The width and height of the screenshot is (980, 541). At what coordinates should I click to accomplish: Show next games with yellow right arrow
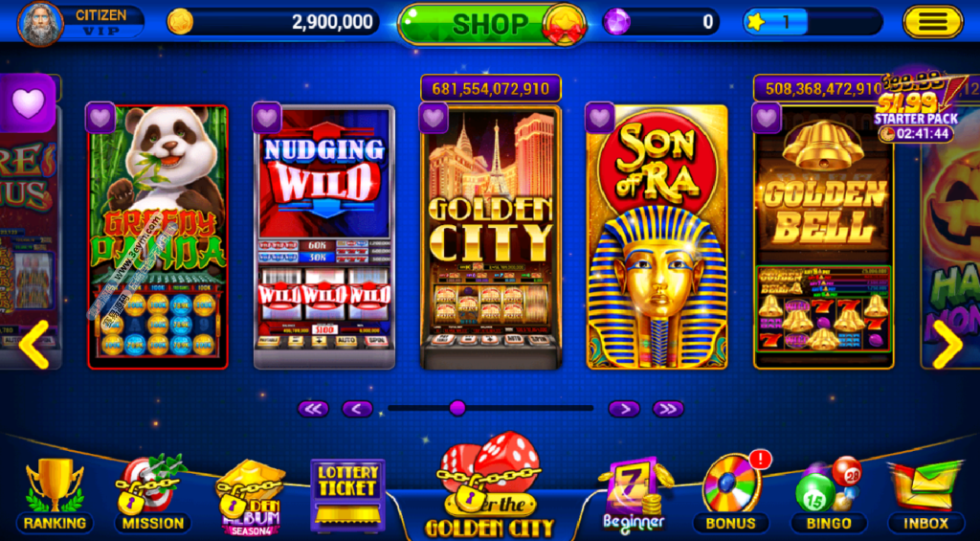pos(947,344)
